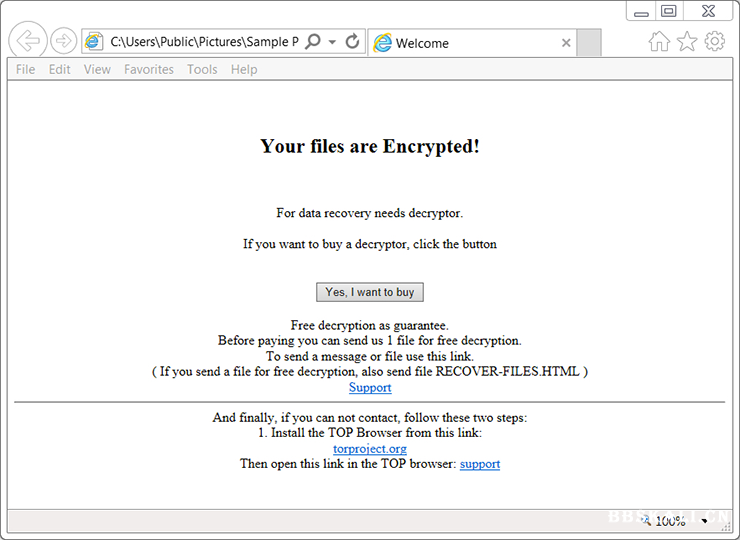Open the Edit menu
The height and width of the screenshot is (540, 740).
tap(59, 69)
